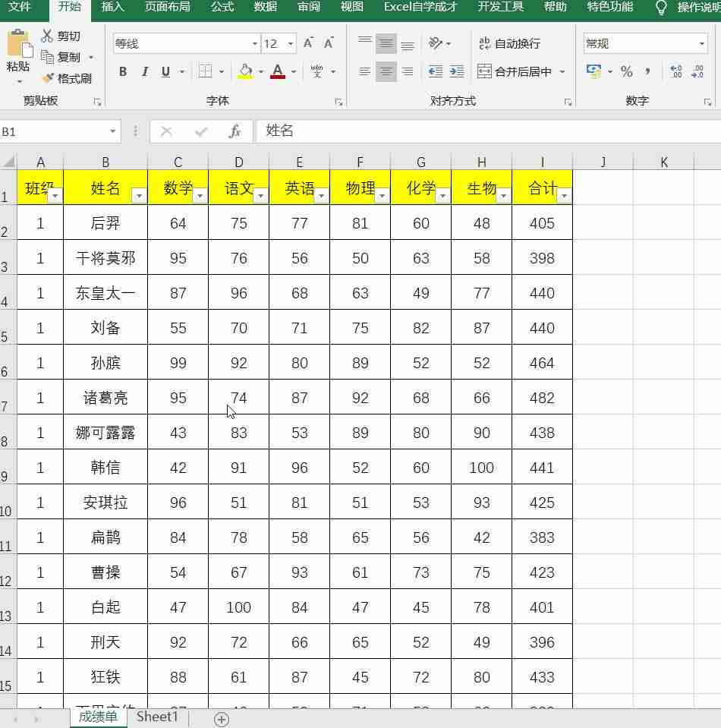The height and width of the screenshot is (728, 721).
Task: Increase decimal places
Action: click(676, 71)
